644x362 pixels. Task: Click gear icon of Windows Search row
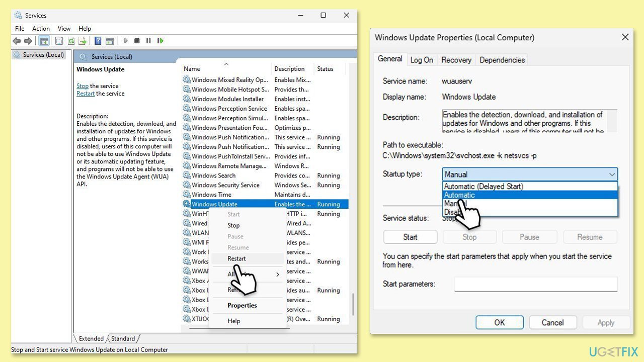tap(187, 175)
